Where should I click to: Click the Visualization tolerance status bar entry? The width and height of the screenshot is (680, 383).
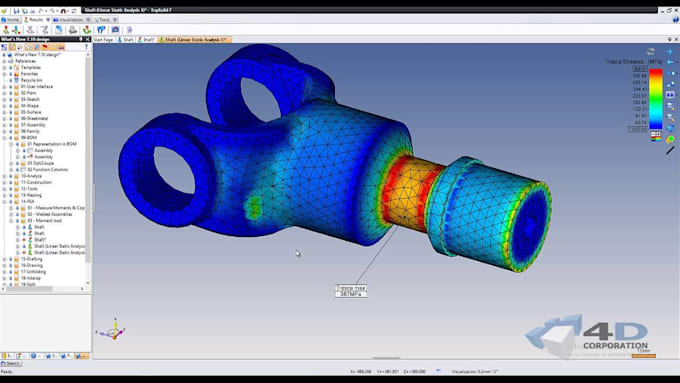(475, 372)
